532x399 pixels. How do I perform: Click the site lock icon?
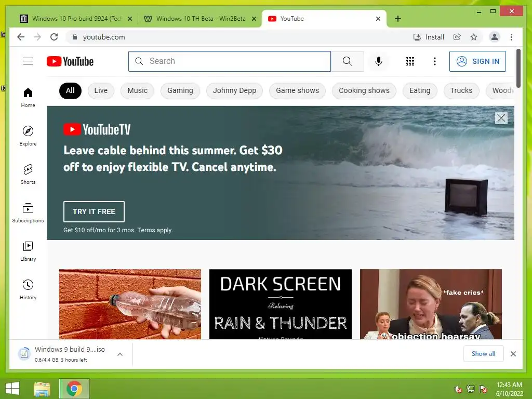(x=75, y=37)
